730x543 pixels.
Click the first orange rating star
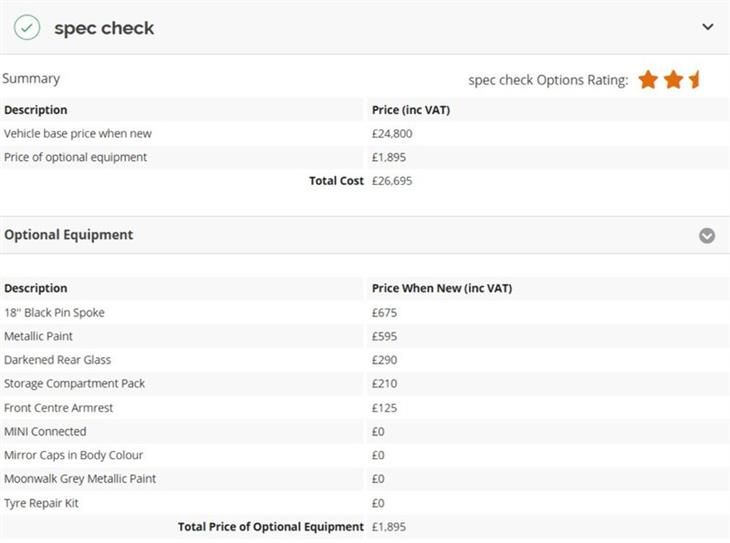pyautogui.click(x=648, y=80)
